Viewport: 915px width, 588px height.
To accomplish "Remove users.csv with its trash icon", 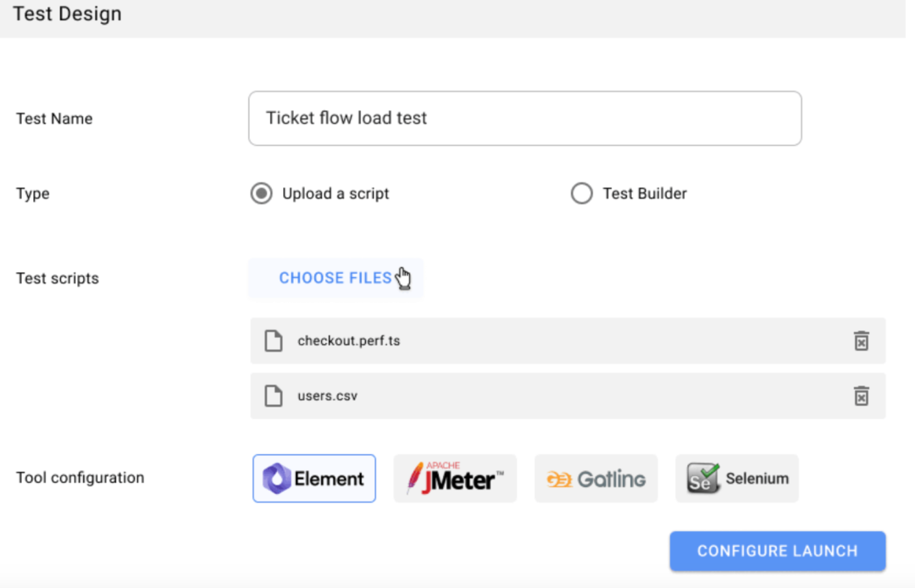I will 861,396.
